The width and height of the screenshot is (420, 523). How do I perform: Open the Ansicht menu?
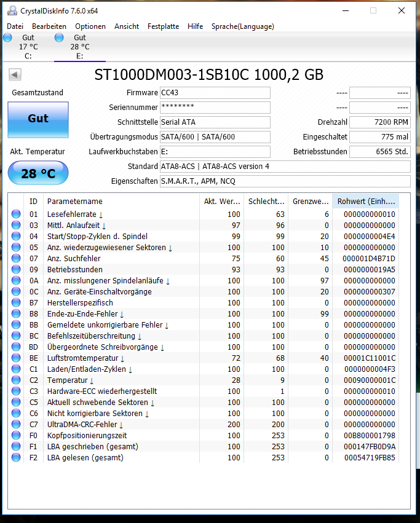coord(127,26)
